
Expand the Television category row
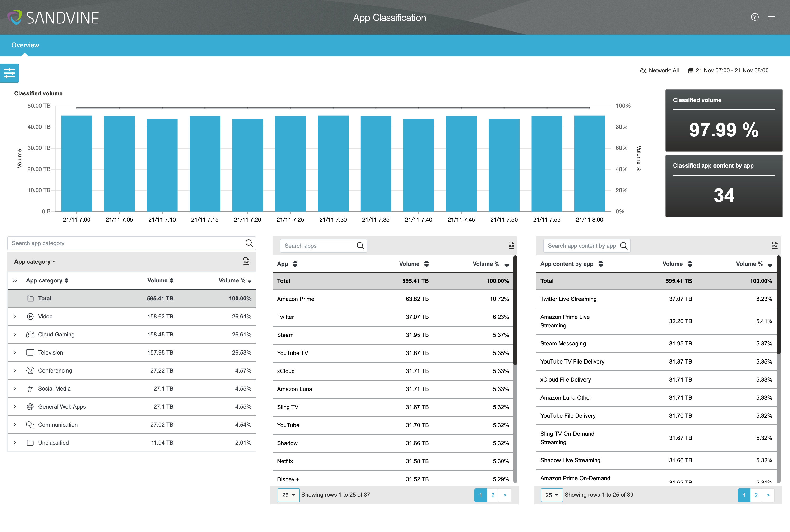14,352
